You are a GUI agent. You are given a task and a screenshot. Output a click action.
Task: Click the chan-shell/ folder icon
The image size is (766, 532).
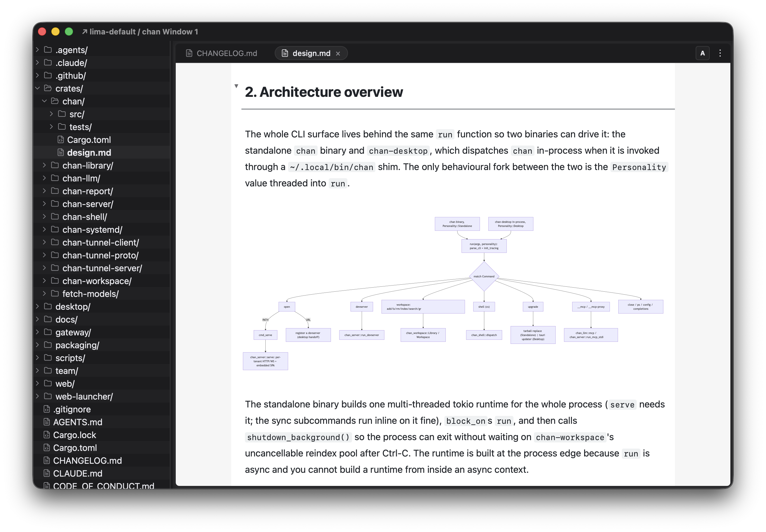click(x=55, y=217)
